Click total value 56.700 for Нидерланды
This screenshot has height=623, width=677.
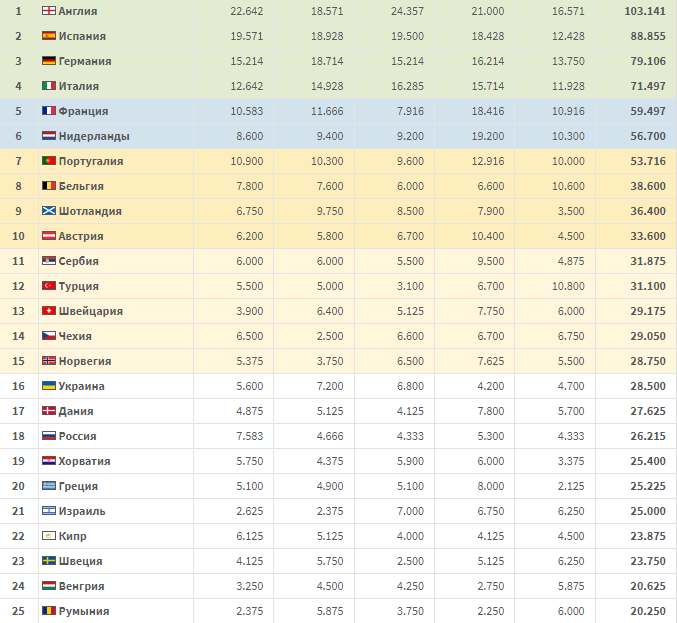648,136
